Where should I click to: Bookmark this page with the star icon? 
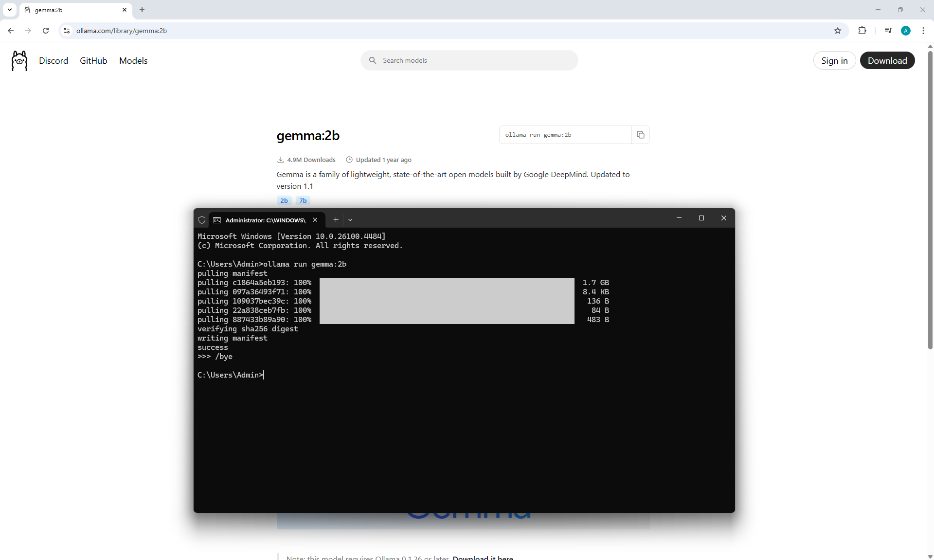837,31
